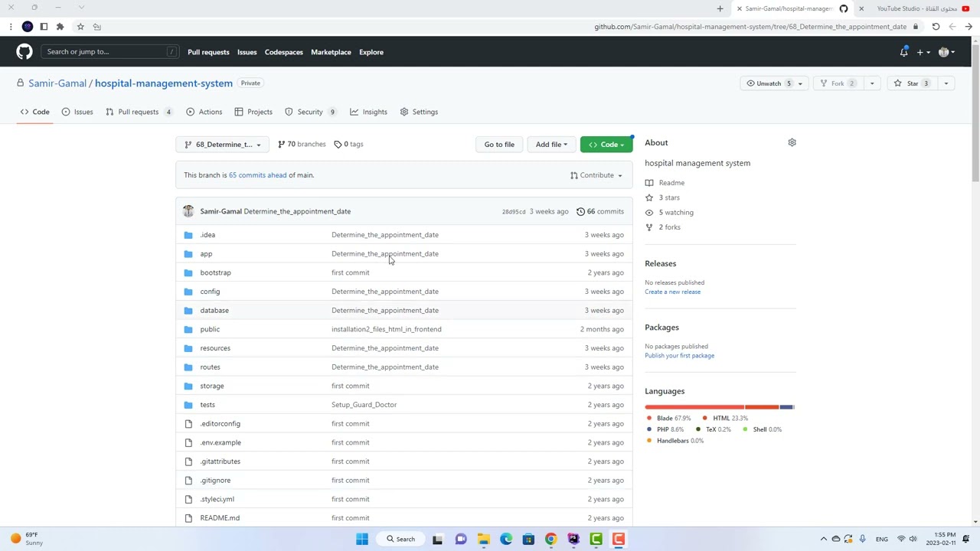Viewport: 980px width, 551px height.
Task: Open the resources folder
Action: [215, 348]
